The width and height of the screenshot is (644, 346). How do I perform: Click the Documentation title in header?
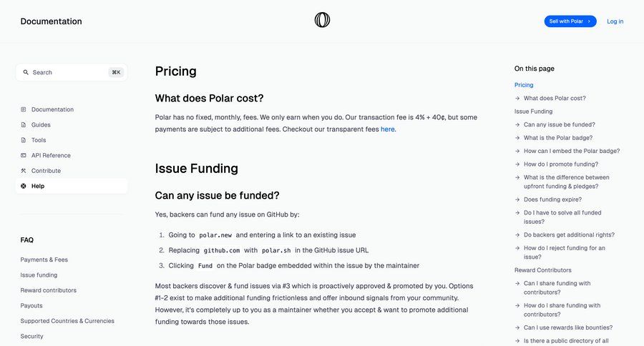pyautogui.click(x=51, y=21)
